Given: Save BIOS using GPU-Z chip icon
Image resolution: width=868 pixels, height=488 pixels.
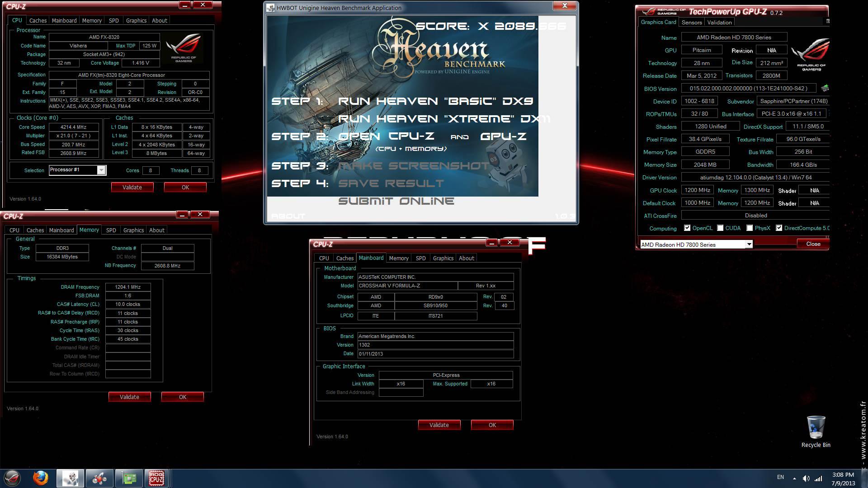Looking at the screenshot, I should [825, 88].
